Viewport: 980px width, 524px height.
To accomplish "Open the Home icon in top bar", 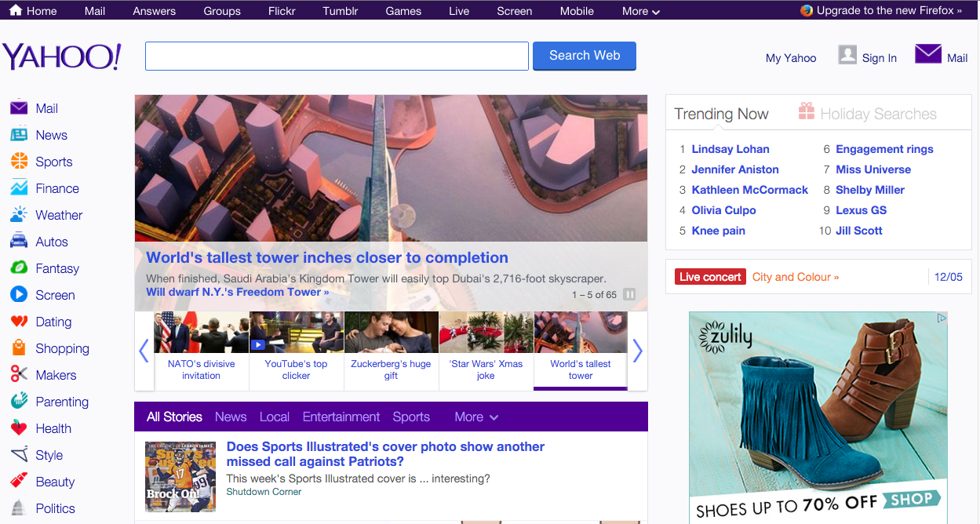I will point(16,10).
